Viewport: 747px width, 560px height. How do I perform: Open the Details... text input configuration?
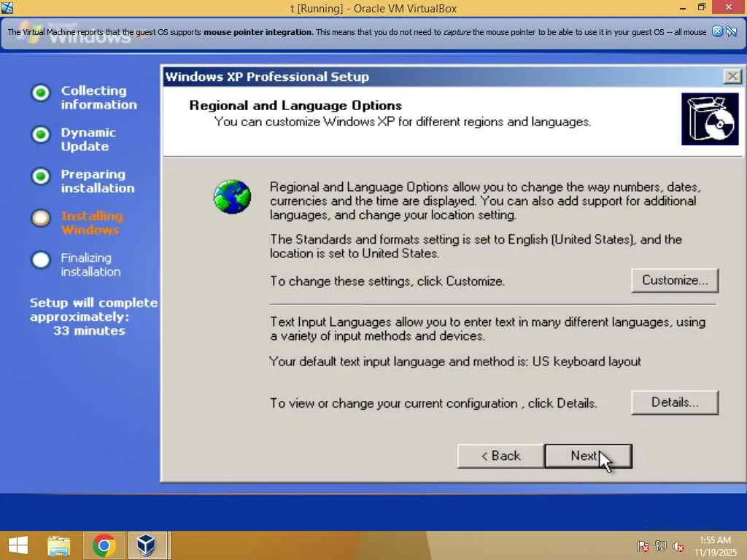pos(675,402)
